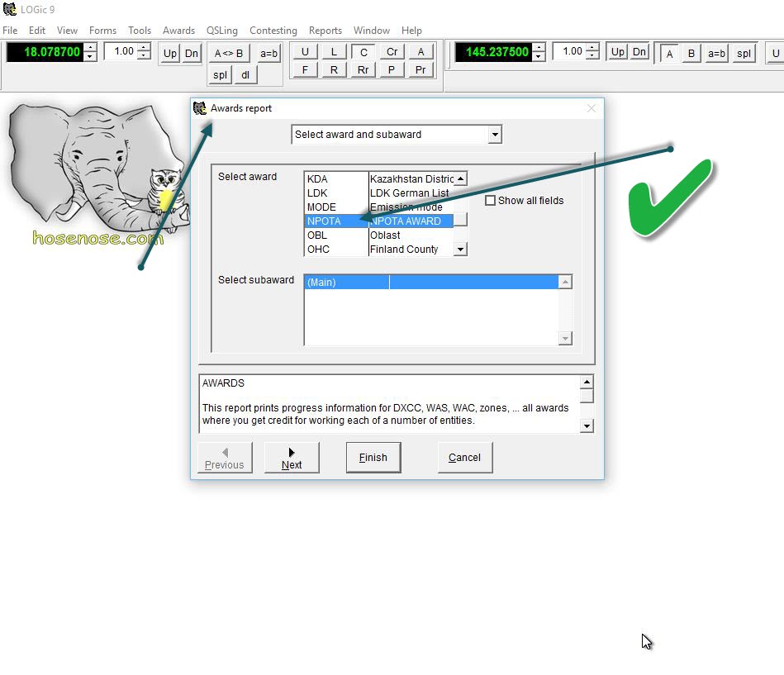The image size is (784, 675).
Task: Click the 145.237500 frequency display
Action: 493,52
